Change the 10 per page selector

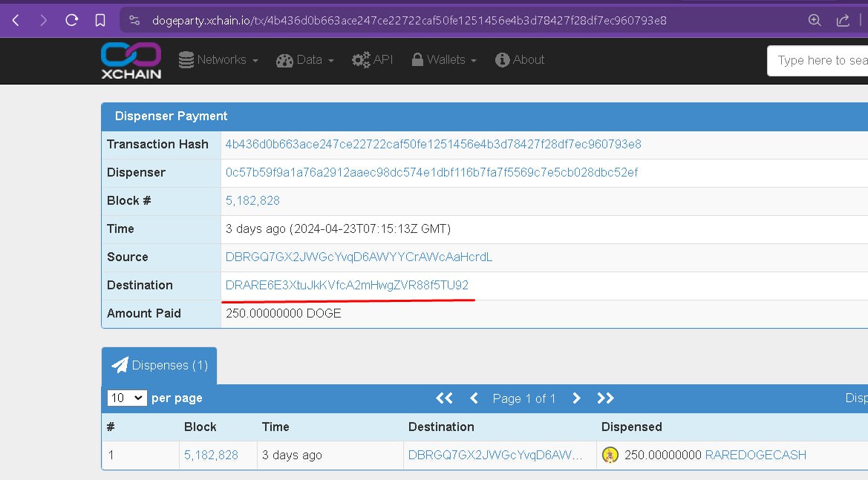click(127, 398)
